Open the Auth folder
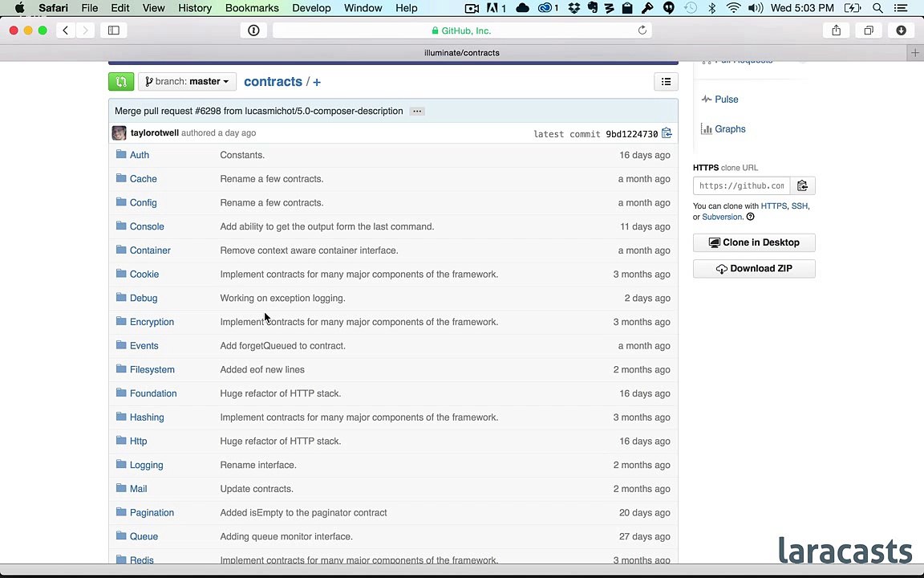The width and height of the screenshot is (924, 578). [x=139, y=154]
